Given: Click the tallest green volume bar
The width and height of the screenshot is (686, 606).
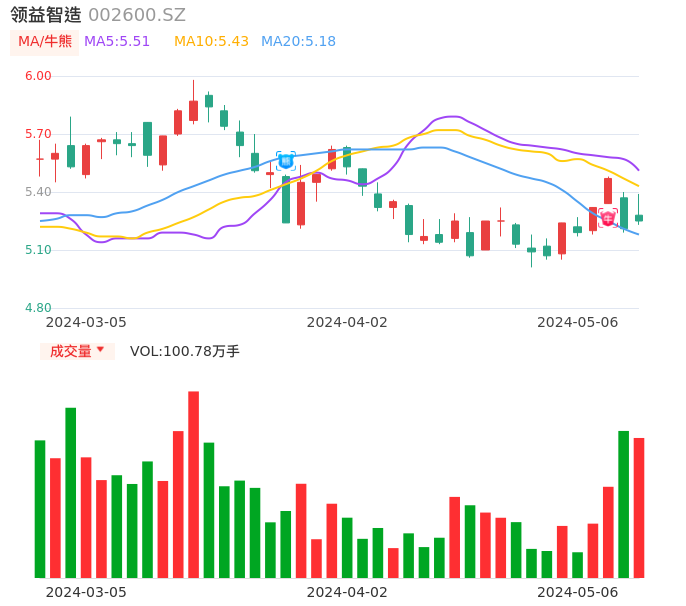Looking at the screenshot, I should [71, 492].
